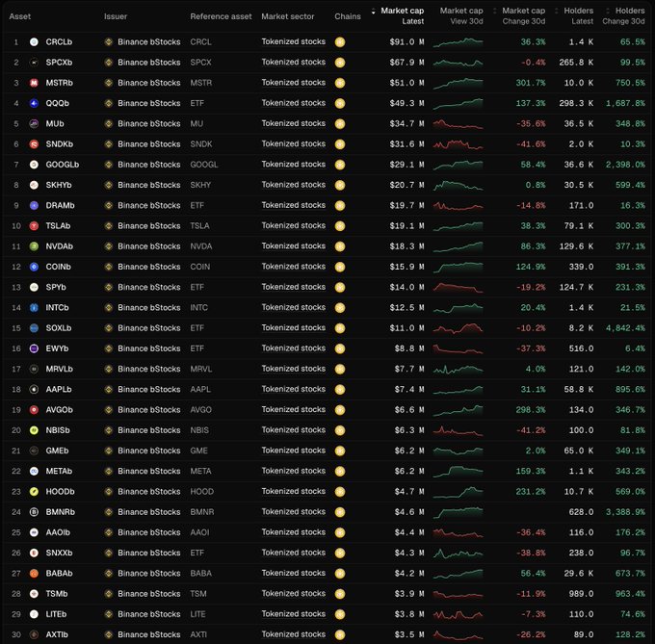This screenshot has width=655, height=644.
Task: Click the LITEb 30d market cap sparkline
Action: 458,615
